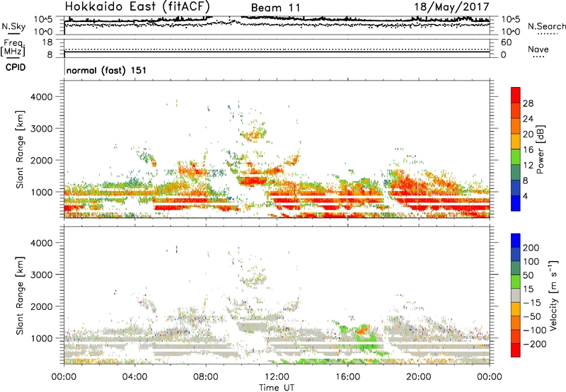The image size is (566, 392).
Task: Click the 'Beam 11' label
Action: pyautogui.click(x=275, y=8)
